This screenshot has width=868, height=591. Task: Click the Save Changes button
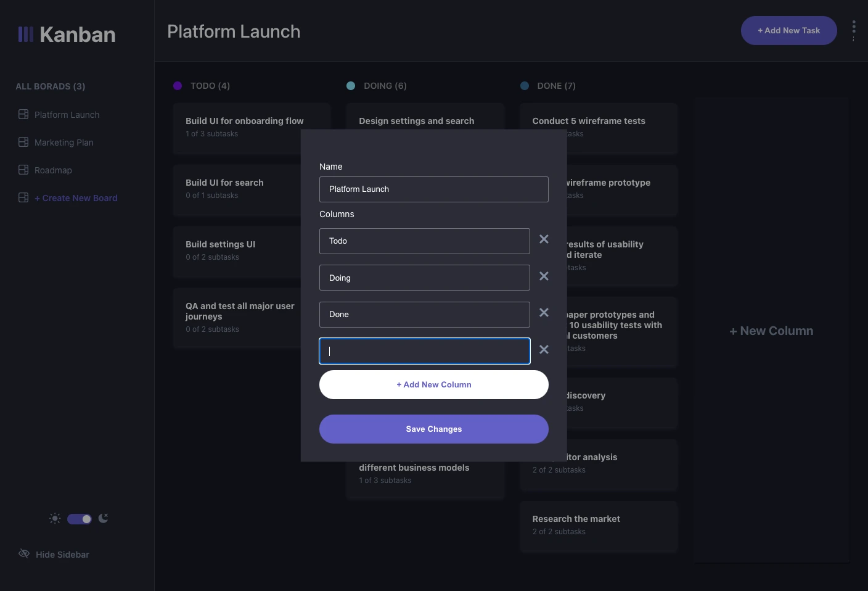coord(434,429)
